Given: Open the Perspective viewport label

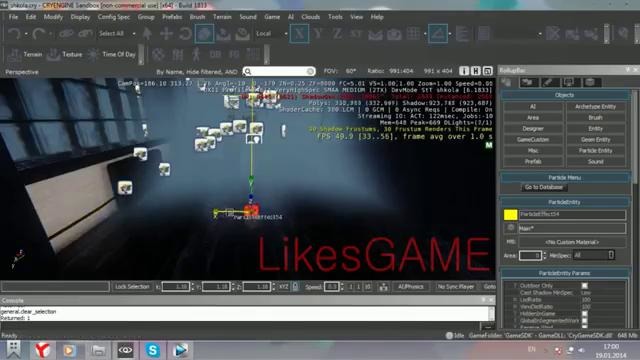Looking at the screenshot, I should click(x=22, y=72).
